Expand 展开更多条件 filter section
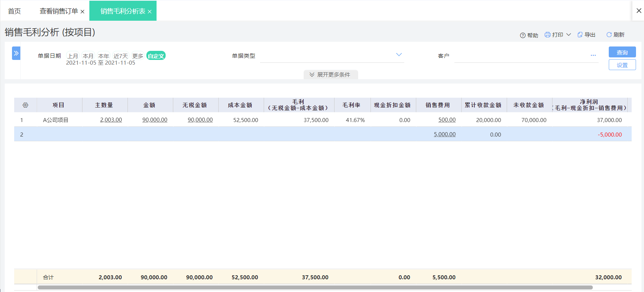The width and height of the screenshot is (644, 292). tap(331, 74)
